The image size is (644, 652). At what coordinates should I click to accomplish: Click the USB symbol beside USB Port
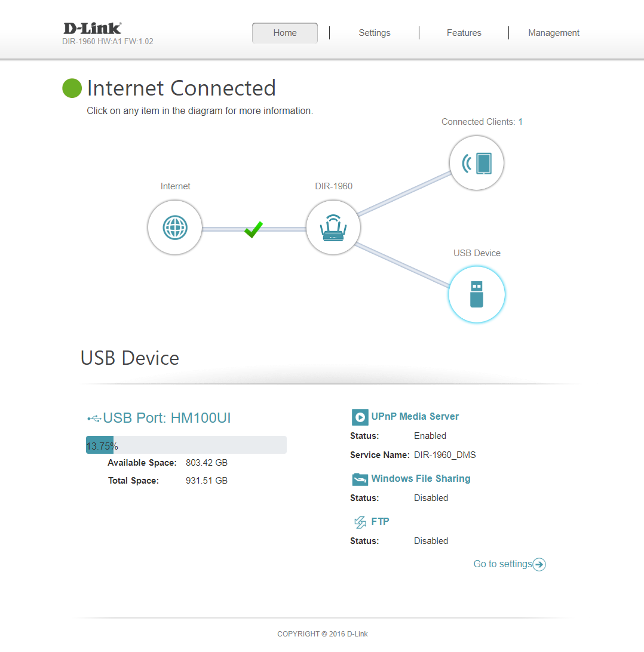pos(94,419)
